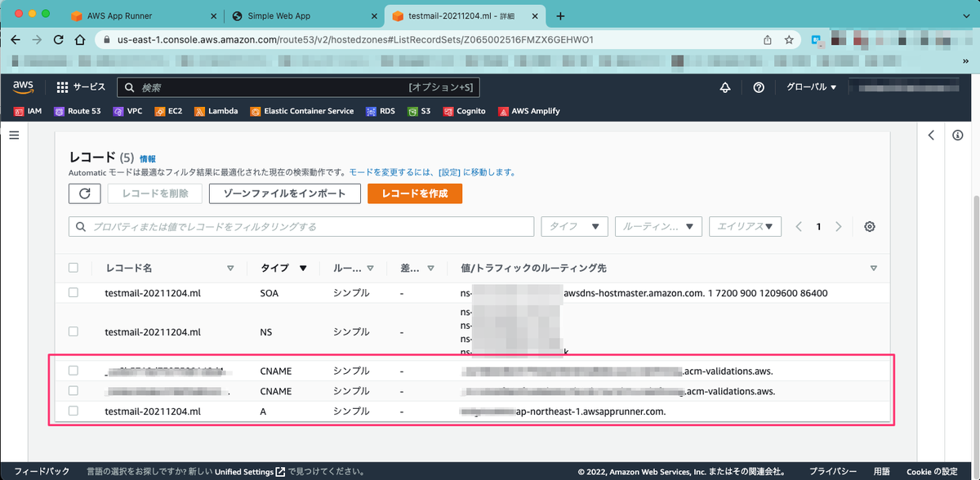This screenshot has width=980, height=480.
Task: Open Cookie の設定 footer link
Action: tap(932, 472)
